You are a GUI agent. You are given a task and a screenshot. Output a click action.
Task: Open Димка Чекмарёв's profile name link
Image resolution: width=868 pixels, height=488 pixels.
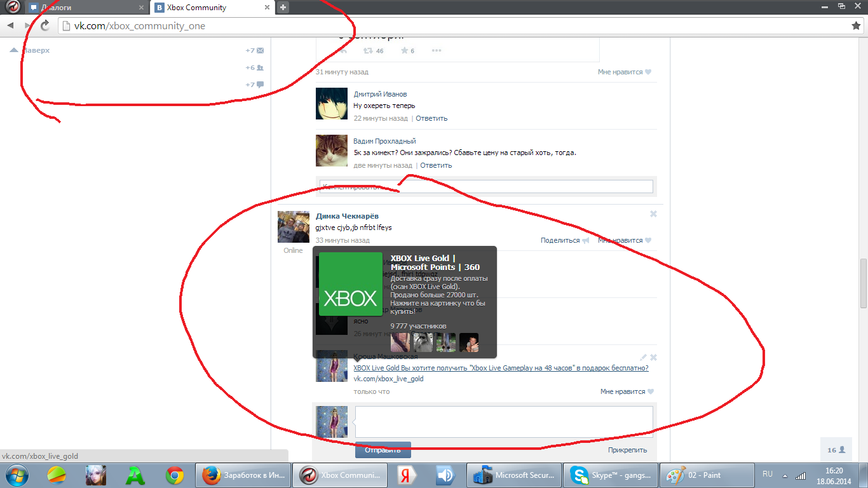pos(347,216)
